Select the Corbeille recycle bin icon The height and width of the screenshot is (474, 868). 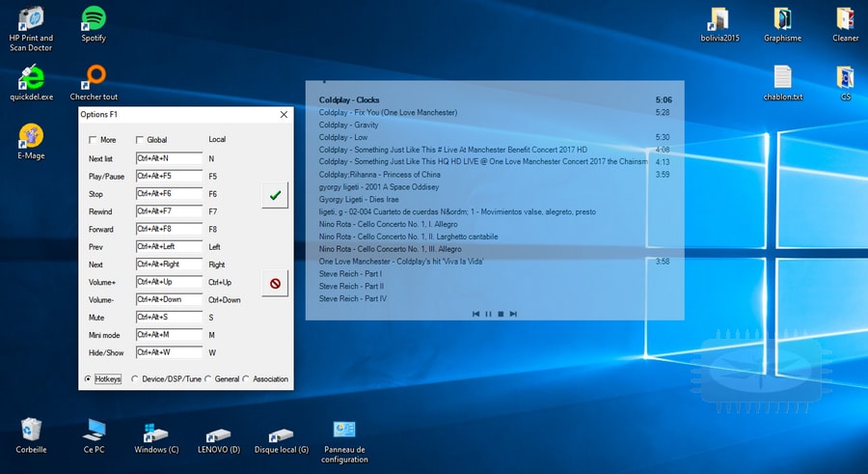click(31, 435)
